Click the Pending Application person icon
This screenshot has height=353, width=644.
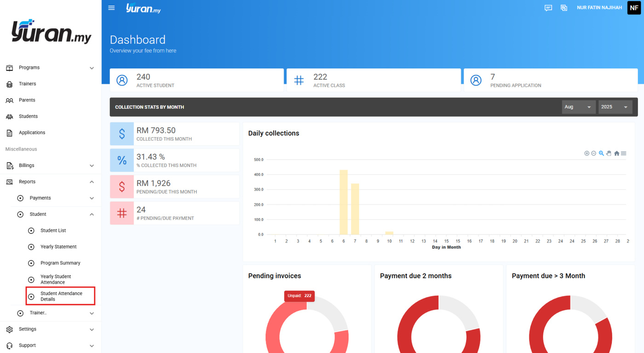tap(476, 80)
